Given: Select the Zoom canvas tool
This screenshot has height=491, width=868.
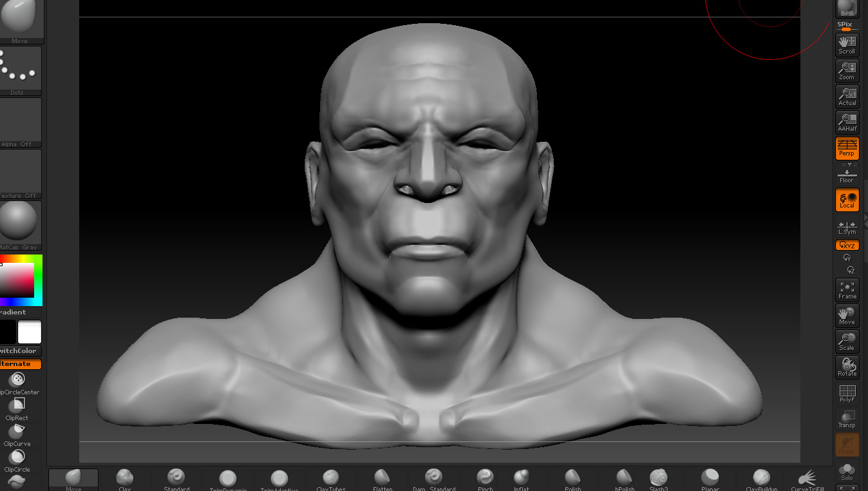Looking at the screenshot, I should 847,71.
